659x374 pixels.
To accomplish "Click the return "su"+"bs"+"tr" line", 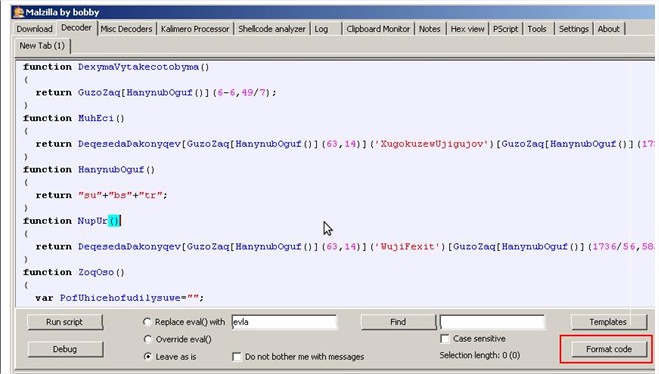I will pyautogui.click(x=101, y=195).
